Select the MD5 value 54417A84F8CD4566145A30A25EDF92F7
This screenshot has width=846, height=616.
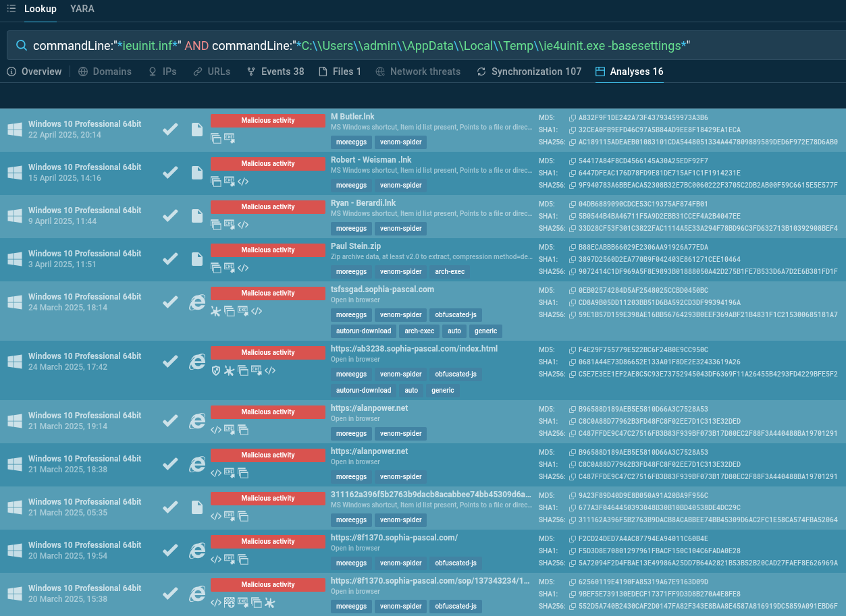(x=643, y=161)
